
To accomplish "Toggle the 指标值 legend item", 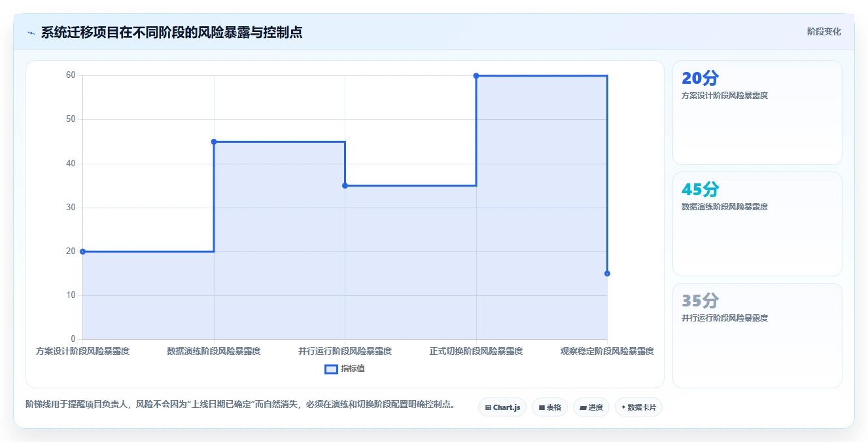I will click(345, 369).
